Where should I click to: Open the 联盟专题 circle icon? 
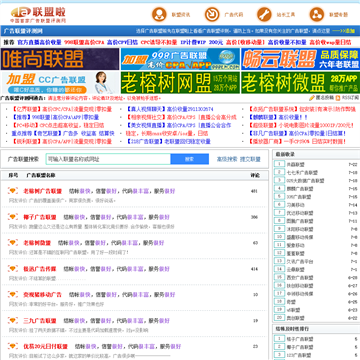(x=317, y=14)
